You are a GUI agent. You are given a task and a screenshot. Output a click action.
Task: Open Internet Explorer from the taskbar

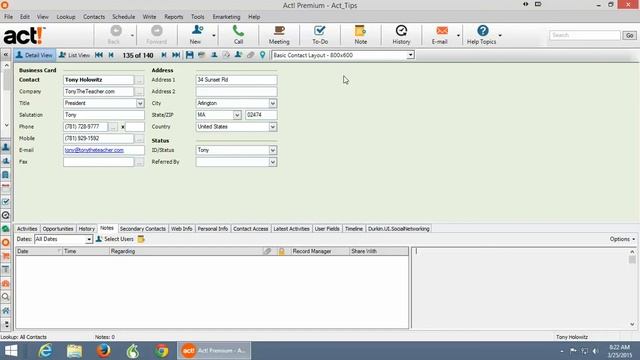click(x=45, y=351)
